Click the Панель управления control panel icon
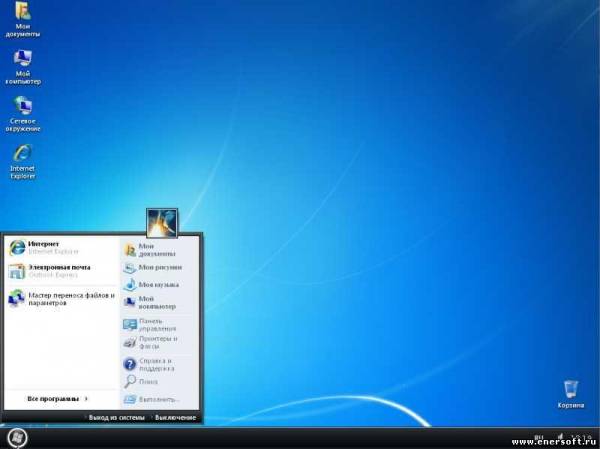This screenshot has height=449, width=600. coord(130,325)
